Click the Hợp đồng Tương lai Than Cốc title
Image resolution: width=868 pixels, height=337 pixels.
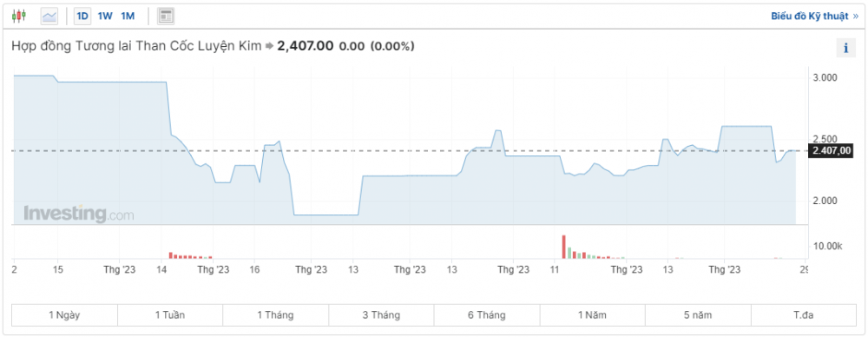(x=136, y=47)
